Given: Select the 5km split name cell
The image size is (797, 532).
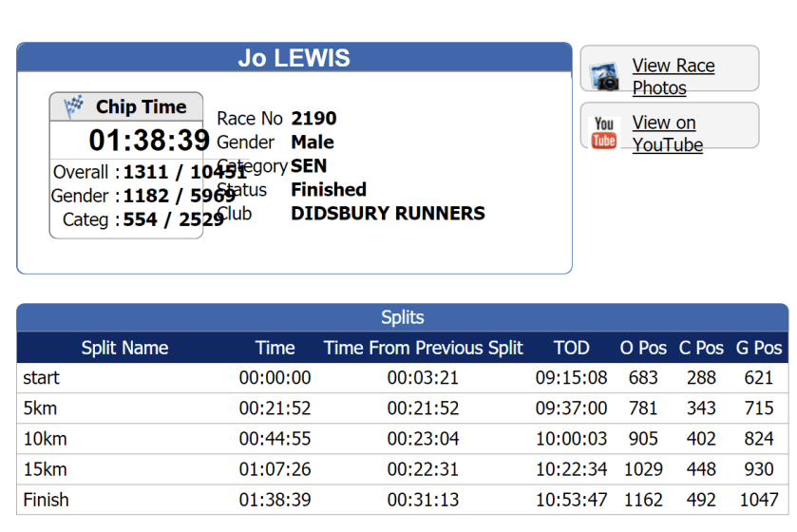Looking at the screenshot, I should pos(37,408).
